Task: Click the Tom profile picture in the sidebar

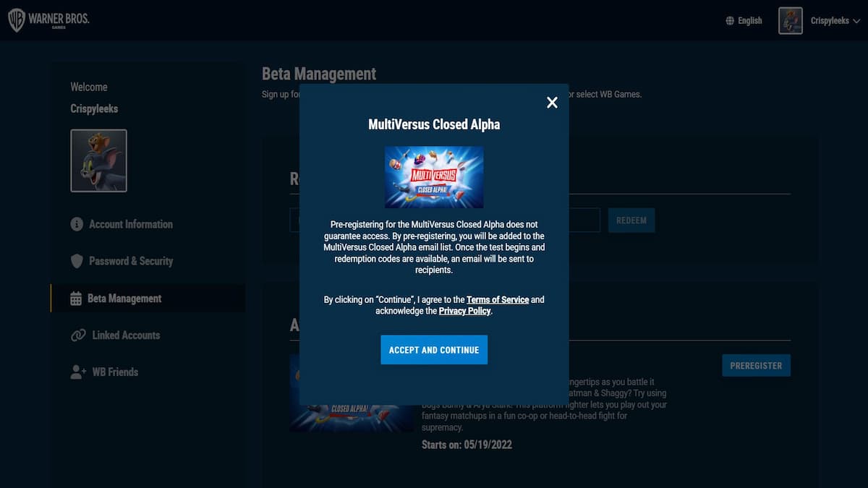Action: tap(98, 160)
